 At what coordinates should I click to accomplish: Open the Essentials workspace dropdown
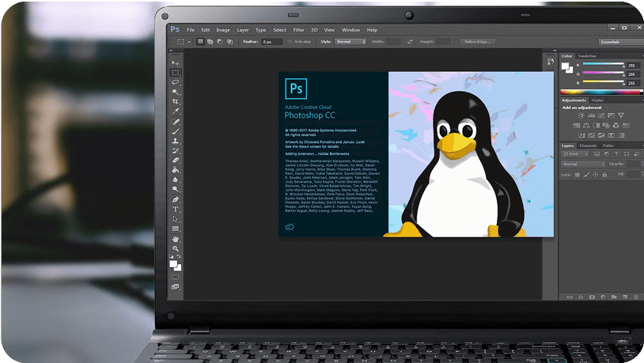(x=620, y=42)
